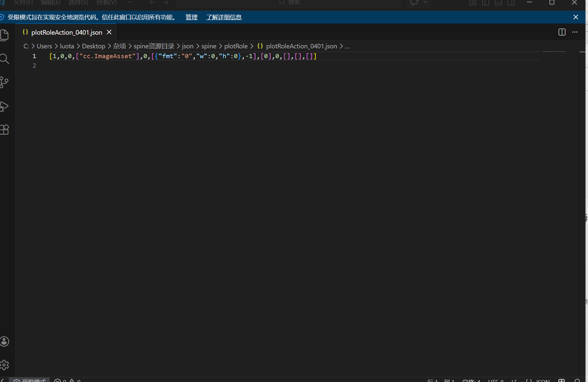Expand the spine资源目录 breadcrumb segment
The width and height of the screenshot is (588, 382).
[x=154, y=46]
